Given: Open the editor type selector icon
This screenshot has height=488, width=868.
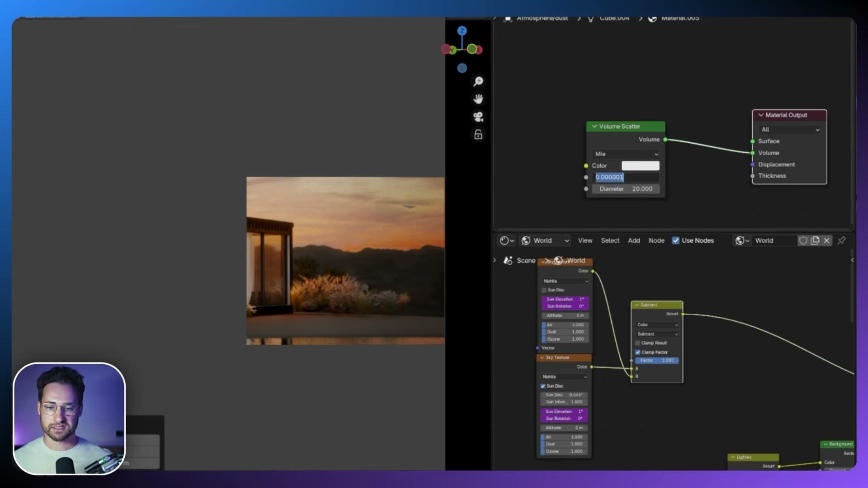Looking at the screenshot, I should (x=506, y=241).
